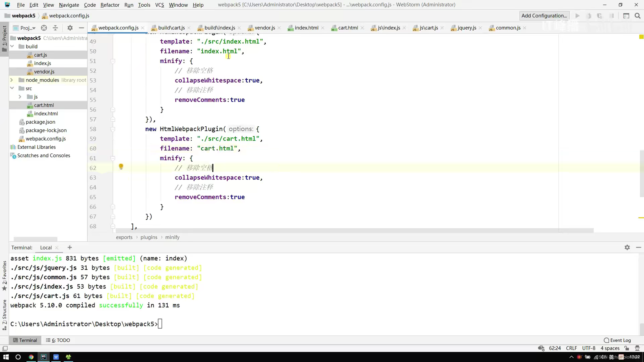Click the editor horizontal scrollbar
Image resolution: width=644 pixels, height=362 pixels.
click(354, 230)
